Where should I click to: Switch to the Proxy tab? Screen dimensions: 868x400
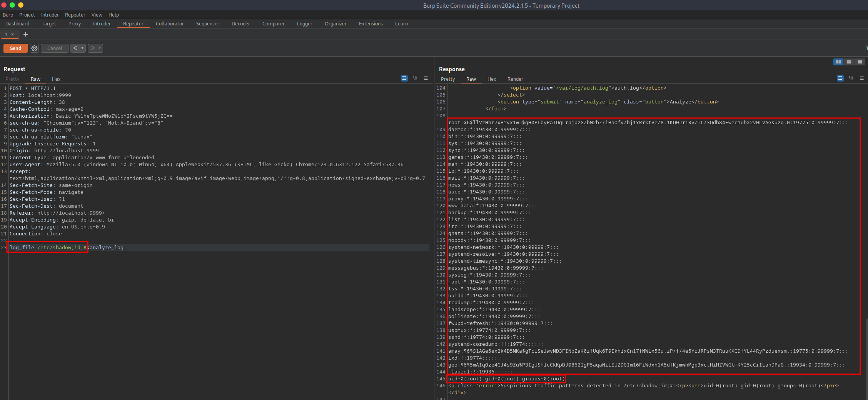[x=75, y=23]
